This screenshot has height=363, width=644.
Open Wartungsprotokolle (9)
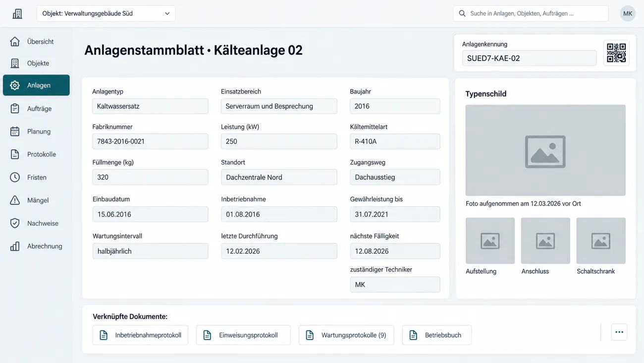tap(346, 335)
